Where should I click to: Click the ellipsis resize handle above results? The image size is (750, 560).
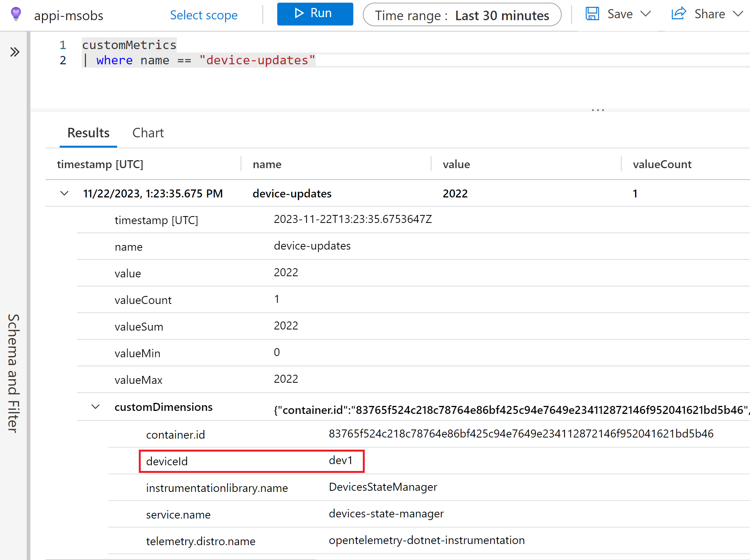point(598,110)
